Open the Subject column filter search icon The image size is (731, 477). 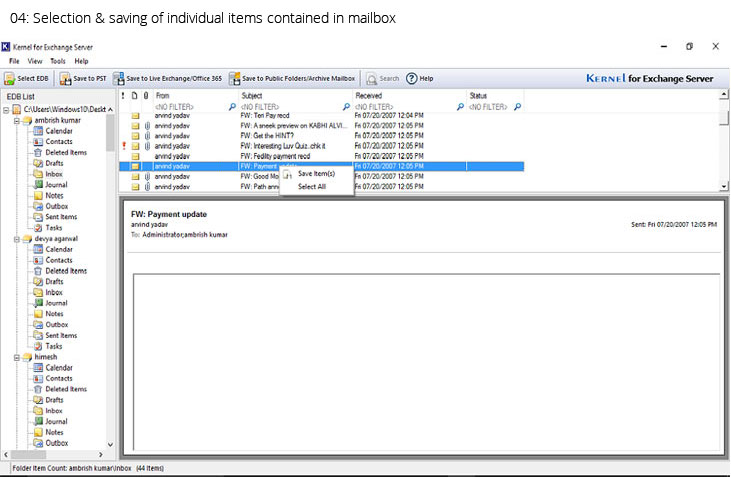pyautogui.click(x=346, y=107)
